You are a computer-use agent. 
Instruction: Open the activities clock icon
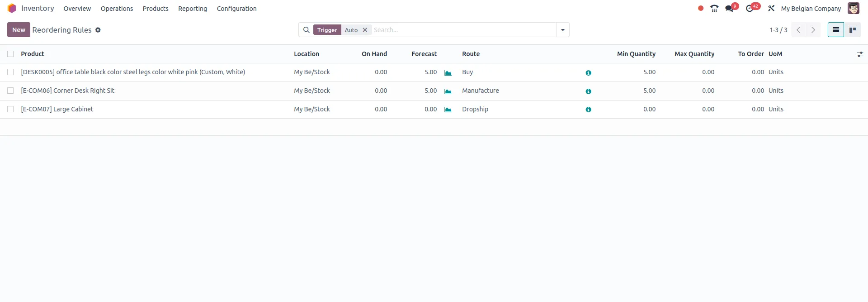click(750, 8)
